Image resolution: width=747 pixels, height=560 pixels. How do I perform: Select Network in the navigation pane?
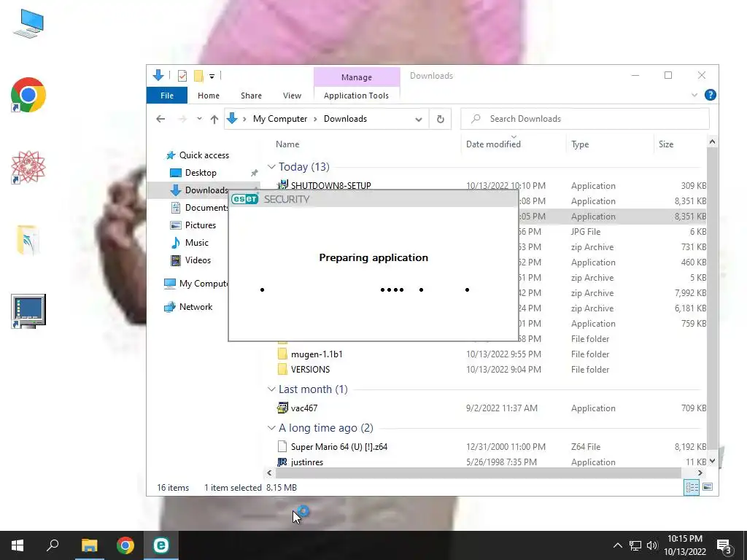pos(196,307)
